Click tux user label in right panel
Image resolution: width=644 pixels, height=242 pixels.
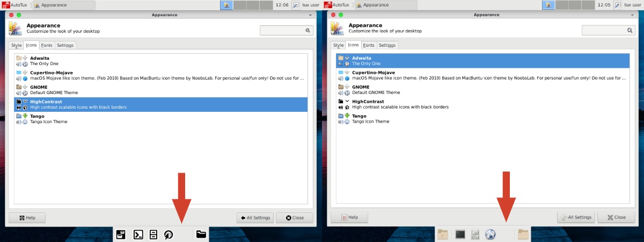(633, 5)
